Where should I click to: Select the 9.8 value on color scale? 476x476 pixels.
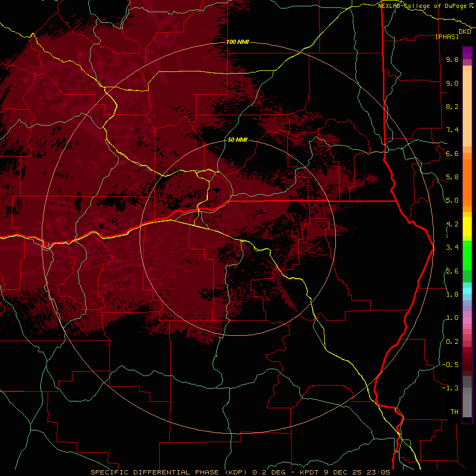452,59
